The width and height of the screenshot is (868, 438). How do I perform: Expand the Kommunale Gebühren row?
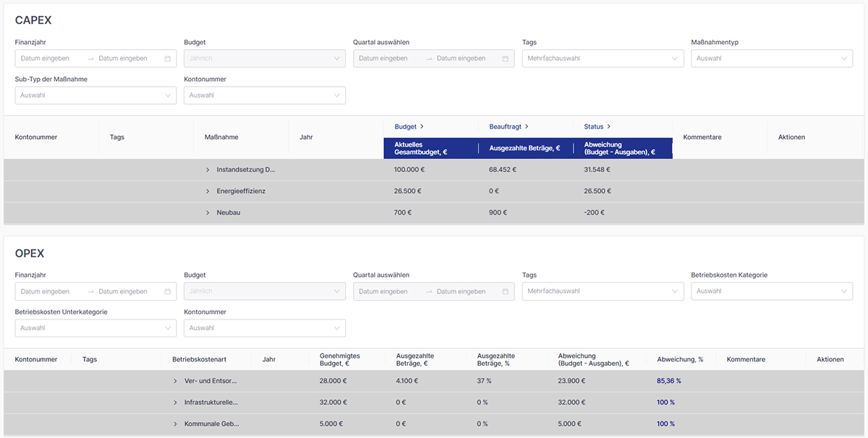coord(175,424)
